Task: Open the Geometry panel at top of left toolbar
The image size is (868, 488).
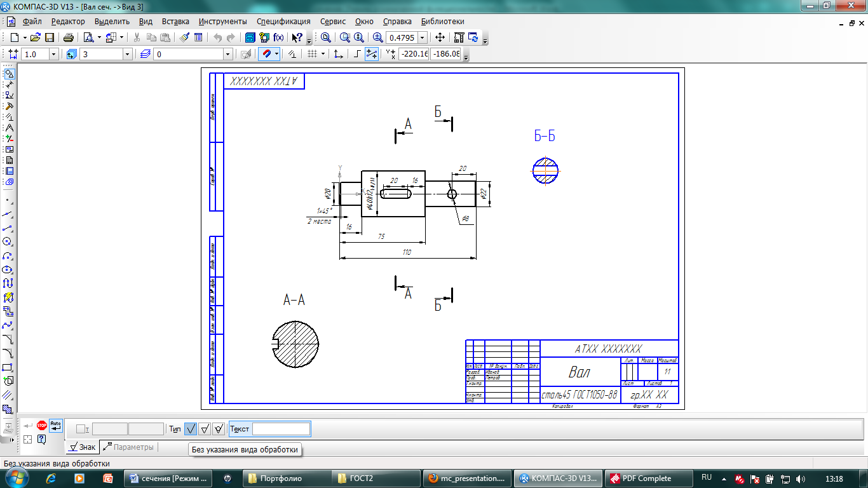Action: pos(10,74)
